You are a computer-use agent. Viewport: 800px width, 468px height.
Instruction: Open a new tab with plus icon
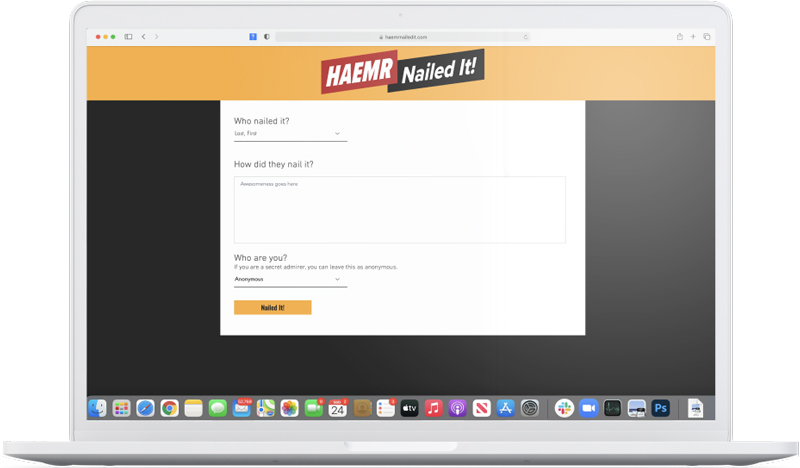tap(693, 37)
